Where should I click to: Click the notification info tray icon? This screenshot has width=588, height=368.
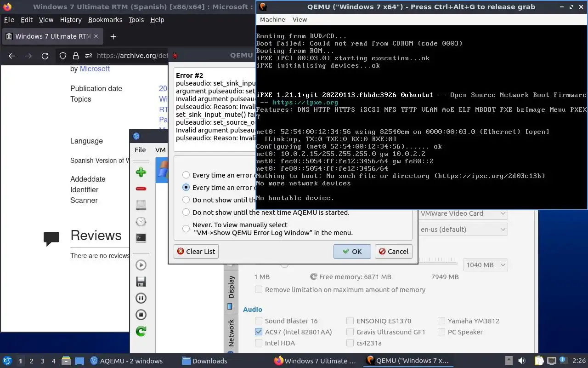click(563, 361)
